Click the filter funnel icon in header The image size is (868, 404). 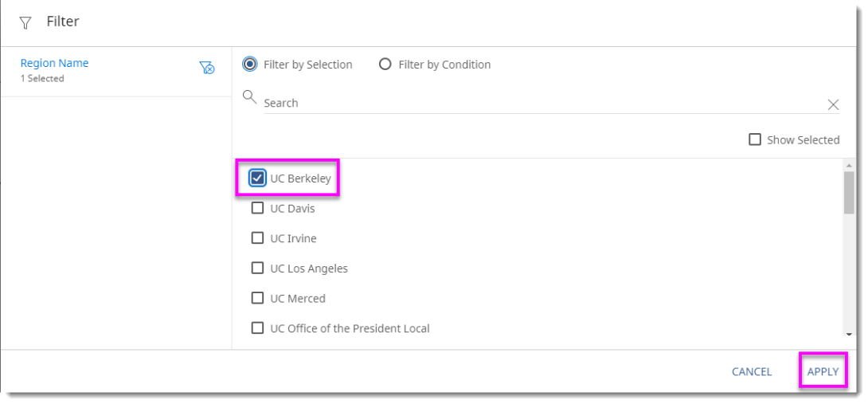tap(25, 23)
